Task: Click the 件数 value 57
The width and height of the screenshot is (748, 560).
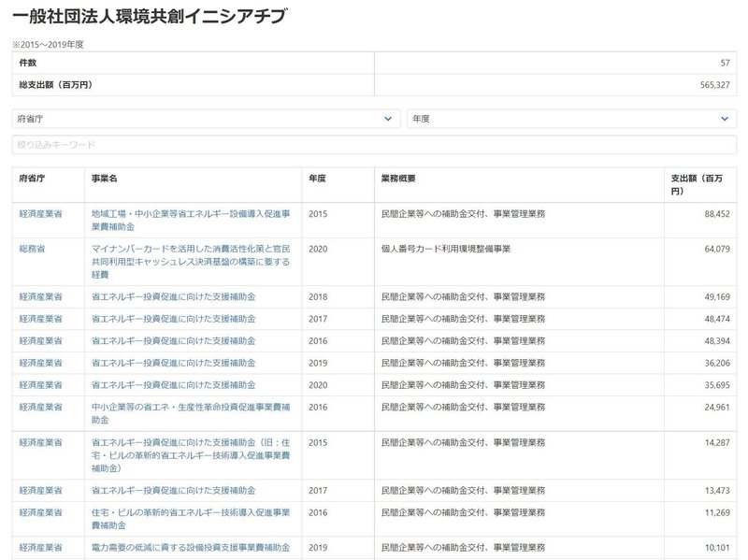Action: point(726,63)
